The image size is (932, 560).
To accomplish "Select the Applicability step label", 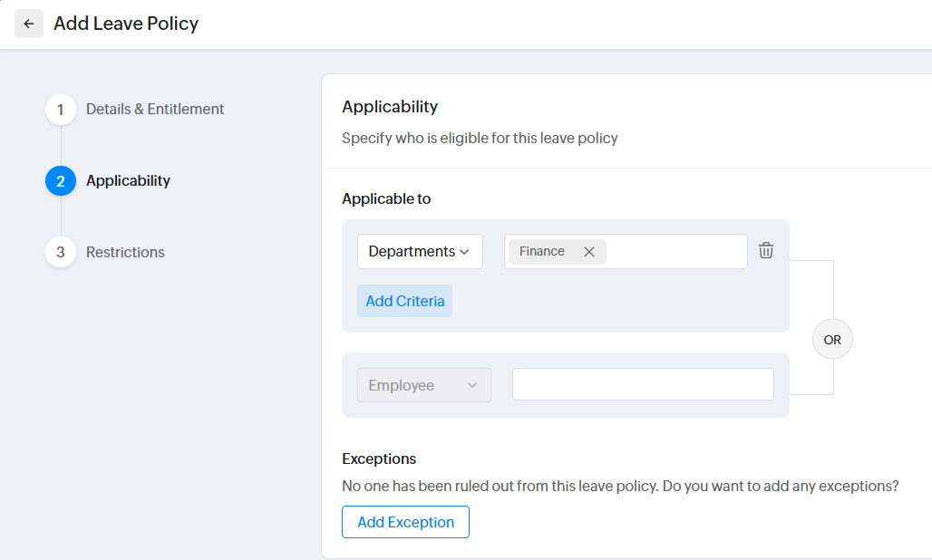I will [x=128, y=181].
